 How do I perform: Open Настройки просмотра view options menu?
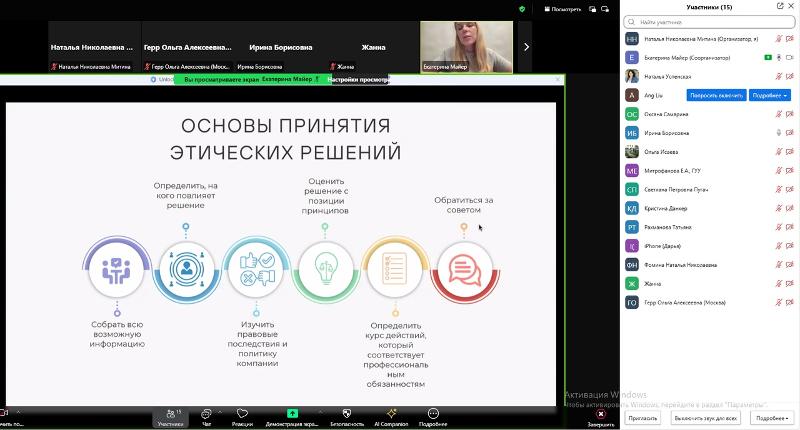(357, 78)
